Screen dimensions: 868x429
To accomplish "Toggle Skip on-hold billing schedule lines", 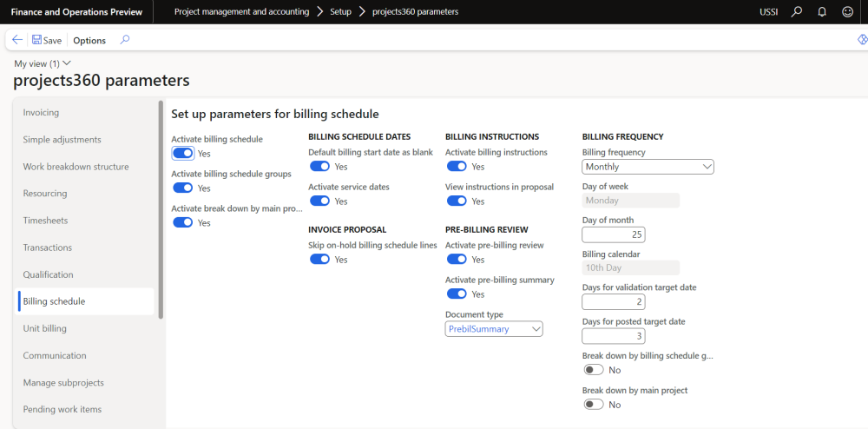I will [x=319, y=259].
